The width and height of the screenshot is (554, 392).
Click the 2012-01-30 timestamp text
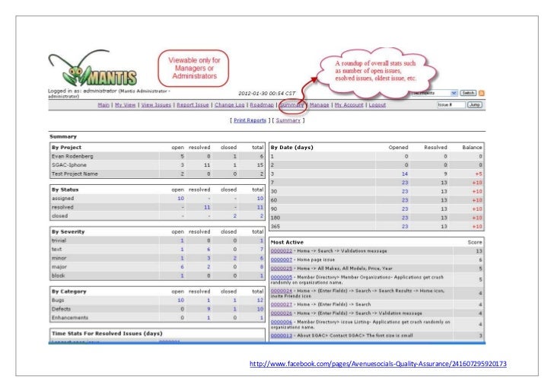(x=267, y=94)
